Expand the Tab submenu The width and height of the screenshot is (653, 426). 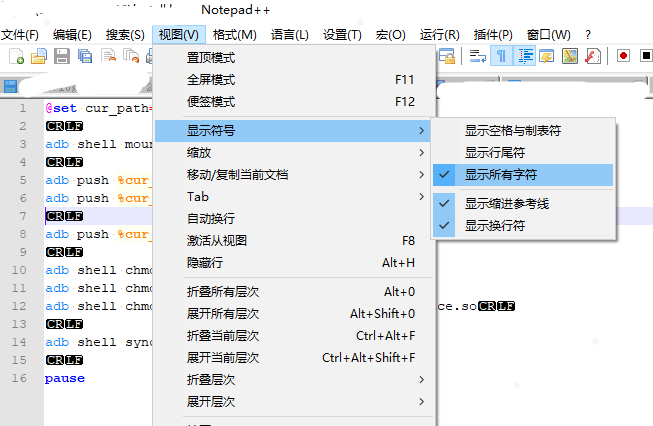294,197
